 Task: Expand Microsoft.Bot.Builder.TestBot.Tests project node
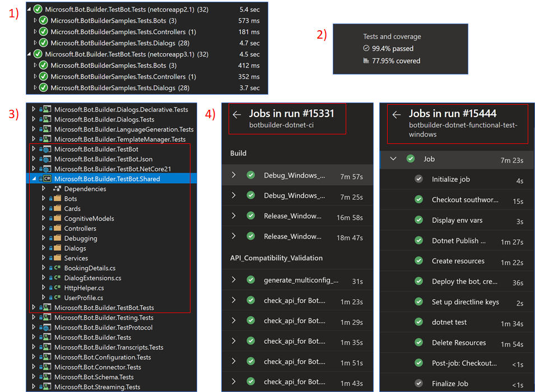[34, 307]
